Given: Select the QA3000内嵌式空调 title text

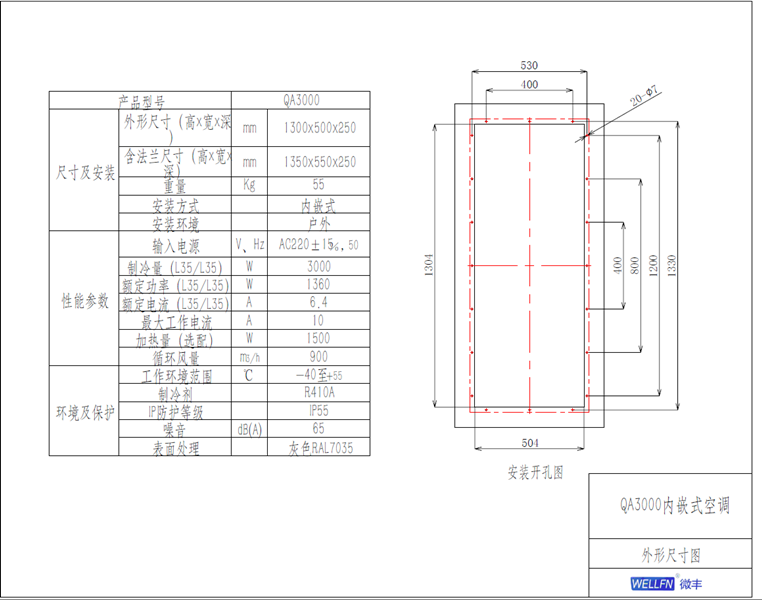Looking at the screenshot, I should point(674,506).
